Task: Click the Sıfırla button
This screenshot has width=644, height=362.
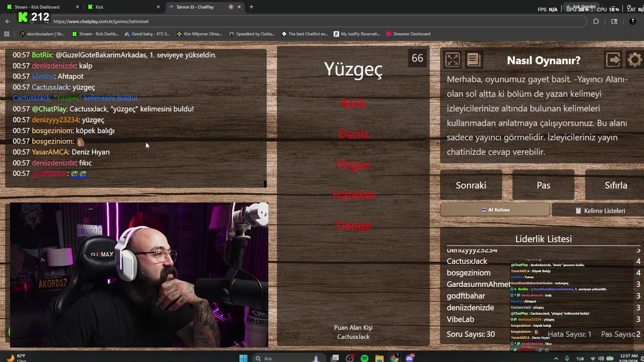Action: coord(616,185)
